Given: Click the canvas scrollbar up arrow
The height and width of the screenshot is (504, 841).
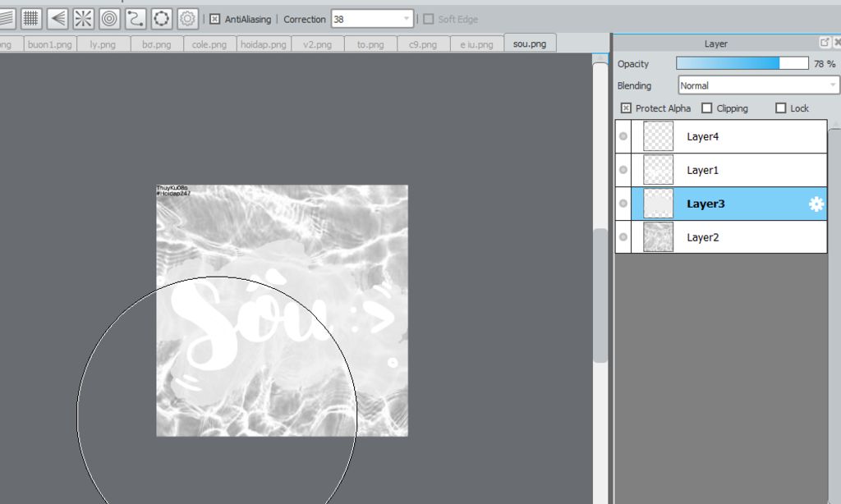Looking at the screenshot, I should coord(600,58).
